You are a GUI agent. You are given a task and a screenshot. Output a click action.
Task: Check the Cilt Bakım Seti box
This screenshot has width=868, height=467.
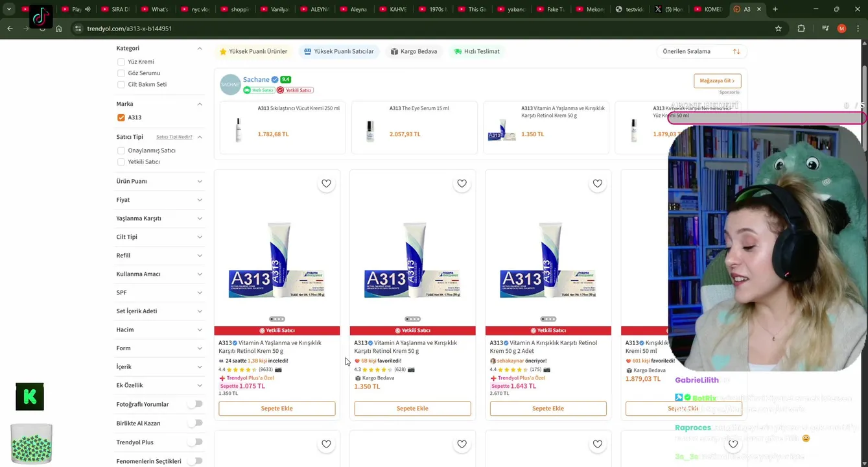[121, 84]
